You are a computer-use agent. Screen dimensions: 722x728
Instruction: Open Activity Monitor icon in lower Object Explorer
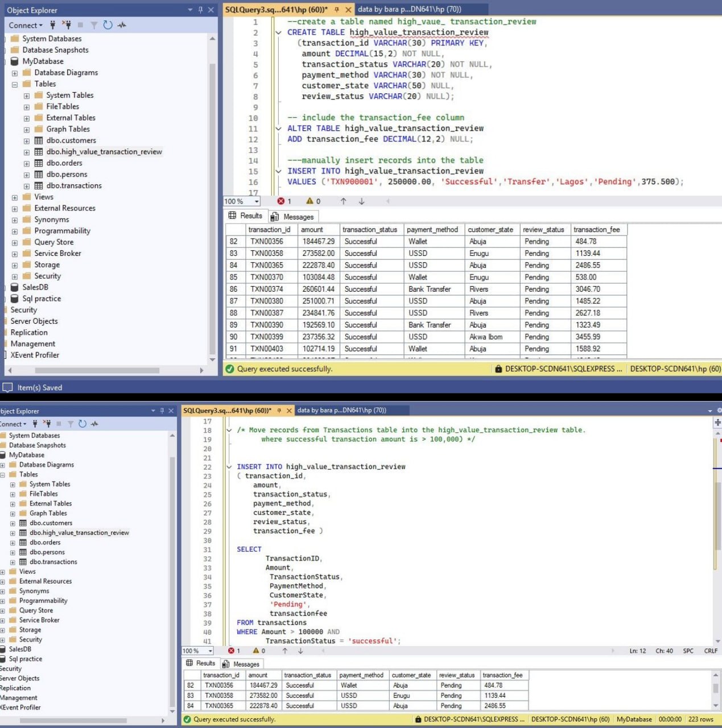point(94,424)
